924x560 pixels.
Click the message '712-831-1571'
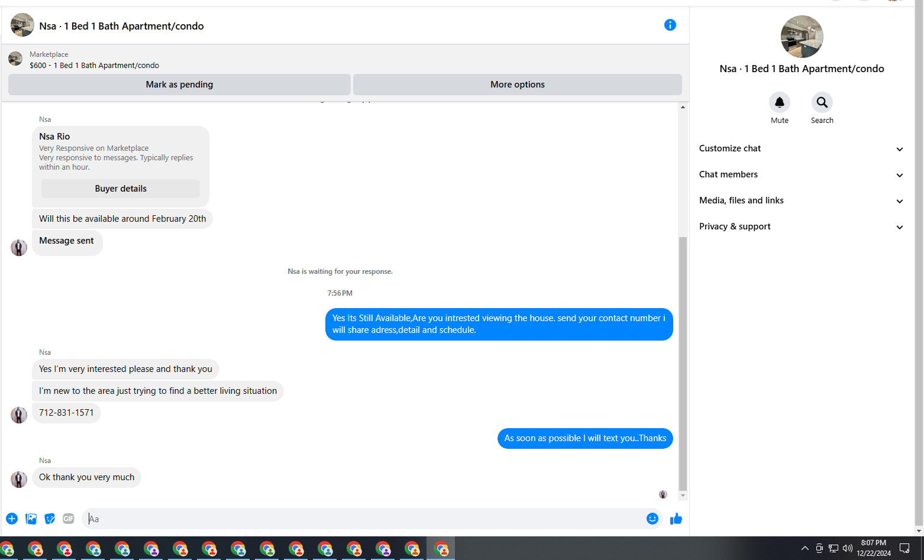66,413
